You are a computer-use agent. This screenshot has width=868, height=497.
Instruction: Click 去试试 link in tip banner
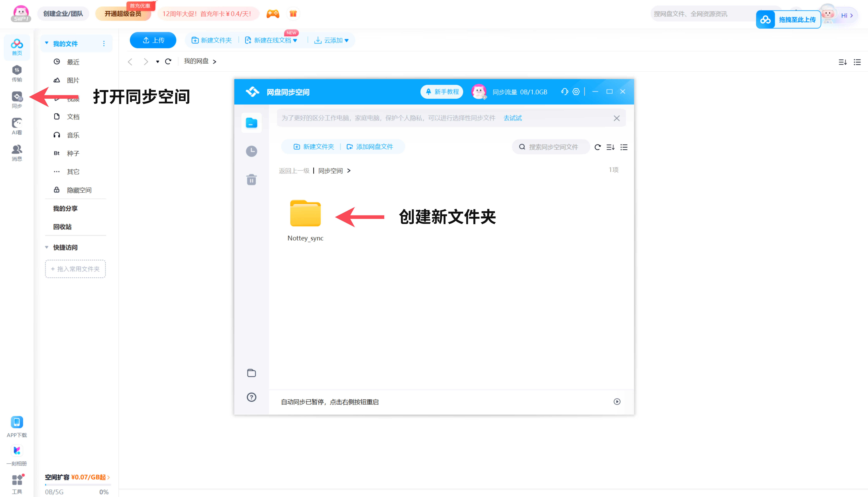click(513, 118)
